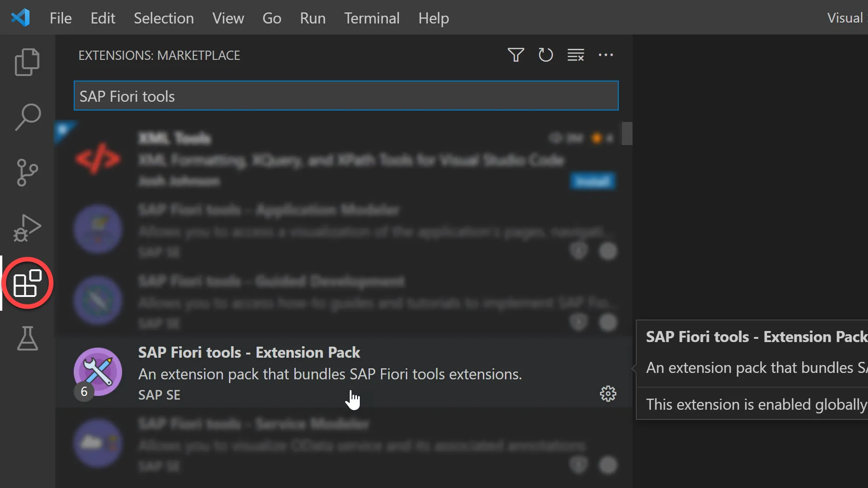Open the Run and Debug view
The width and height of the screenshot is (868, 488).
pos(27,228)
